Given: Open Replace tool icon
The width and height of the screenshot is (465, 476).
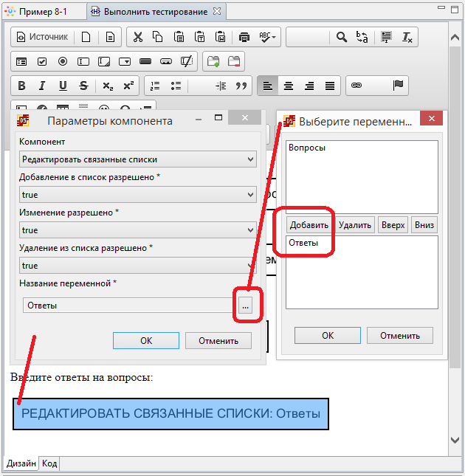Looking at the screenshot, I should coord(362,37).
